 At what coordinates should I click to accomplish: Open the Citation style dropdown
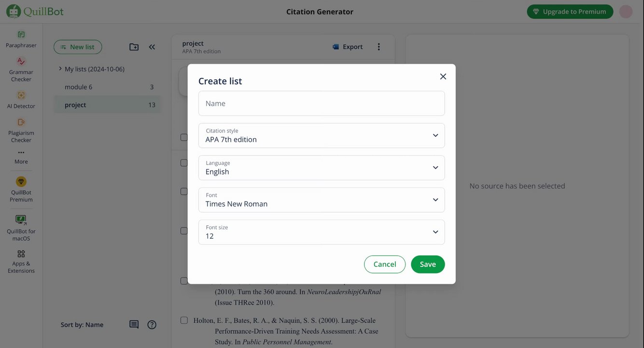click(x=321, y=135)
